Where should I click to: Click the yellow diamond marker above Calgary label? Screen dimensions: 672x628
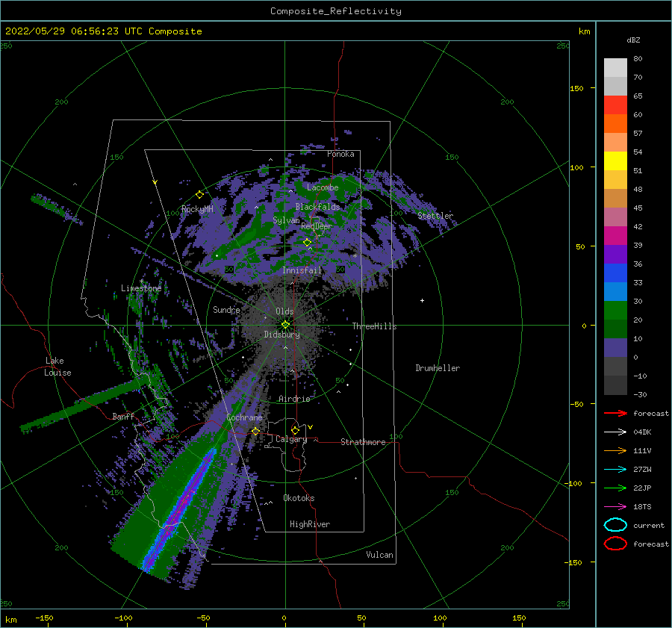pyautogui.click(x=295, y=430)
